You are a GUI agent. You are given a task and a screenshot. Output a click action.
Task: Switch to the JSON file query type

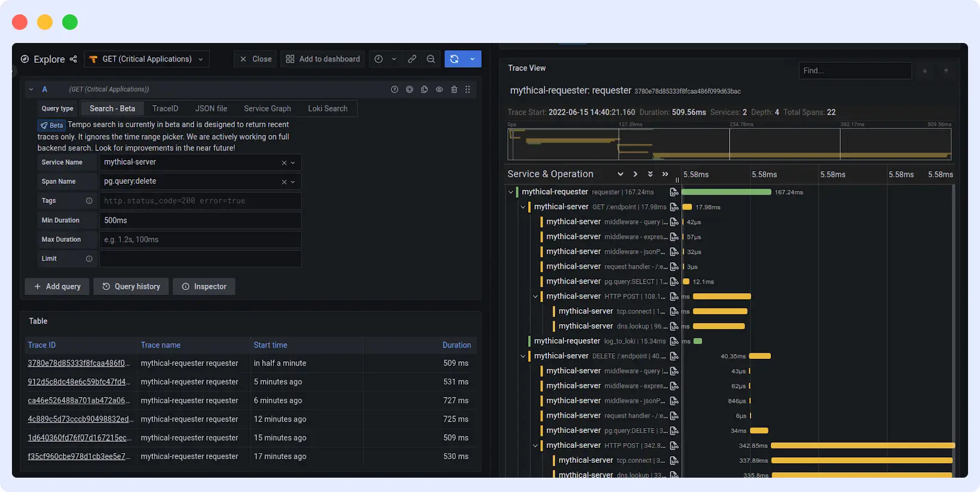[211, 109]
